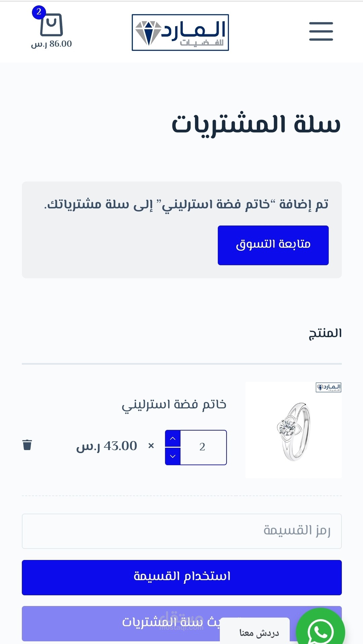
Task: Open the shopping cart bag icon
Action: tap(51, 25)
